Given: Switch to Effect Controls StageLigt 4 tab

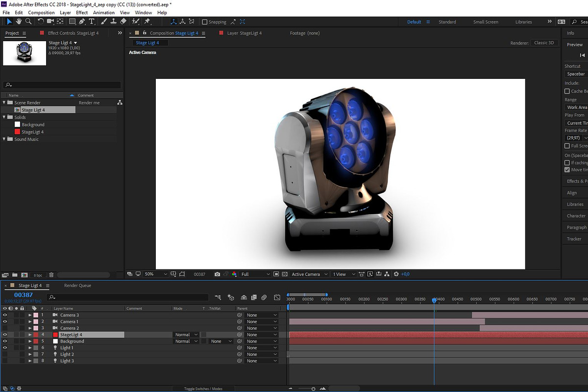Looking at the screenshot, I should click(x=73, y=33).
